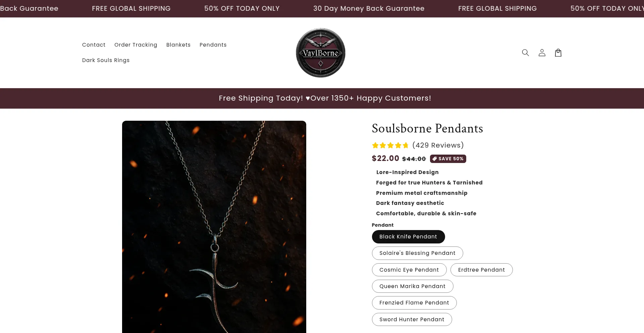Click the SAVE 50% tag badge
This screenshot has width=644, height=333.
[448, 159]
